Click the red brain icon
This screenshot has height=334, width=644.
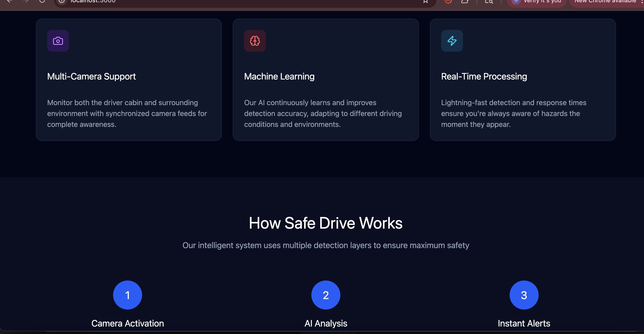(255, 41)
